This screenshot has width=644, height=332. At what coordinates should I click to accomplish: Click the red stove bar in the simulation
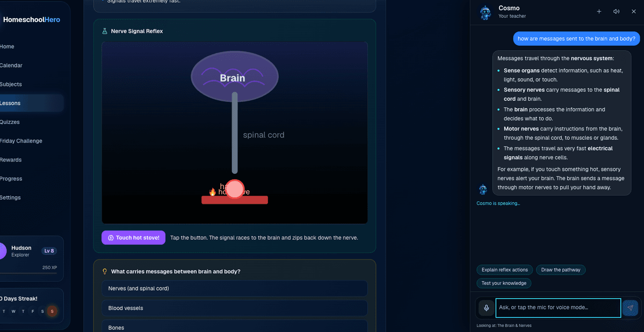(x=235, y=200)
